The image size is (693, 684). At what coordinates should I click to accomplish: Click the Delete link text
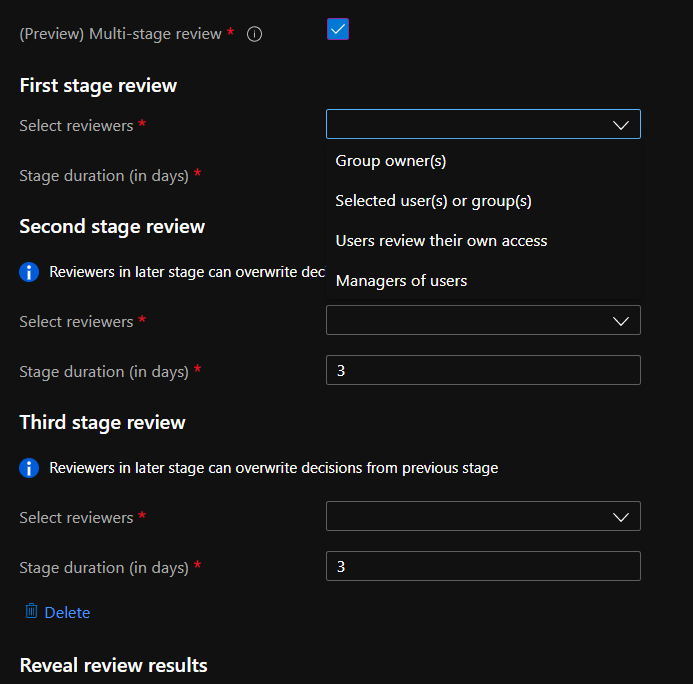tap(67, 613)
